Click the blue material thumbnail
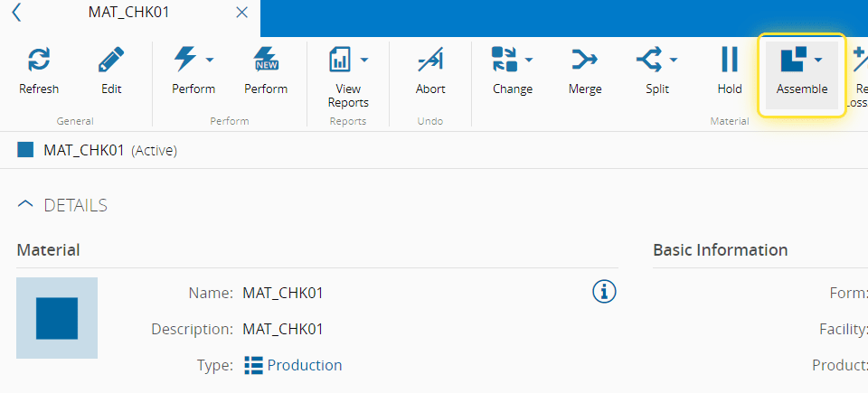The width and height of the screenshot is (868, 393). coord(57,318)
